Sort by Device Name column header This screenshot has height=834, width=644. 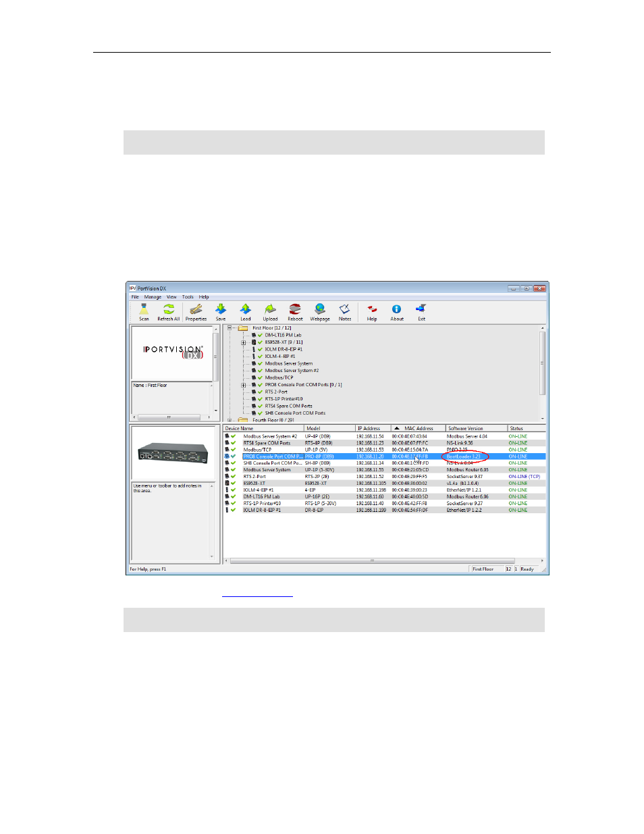[x=264, y=428]
